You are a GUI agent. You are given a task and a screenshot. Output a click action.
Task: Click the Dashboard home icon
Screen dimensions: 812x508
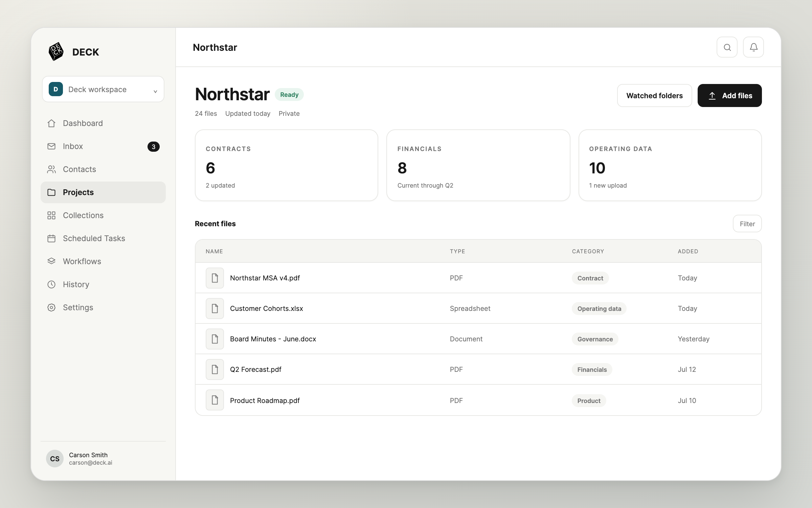tap(51, 123)
